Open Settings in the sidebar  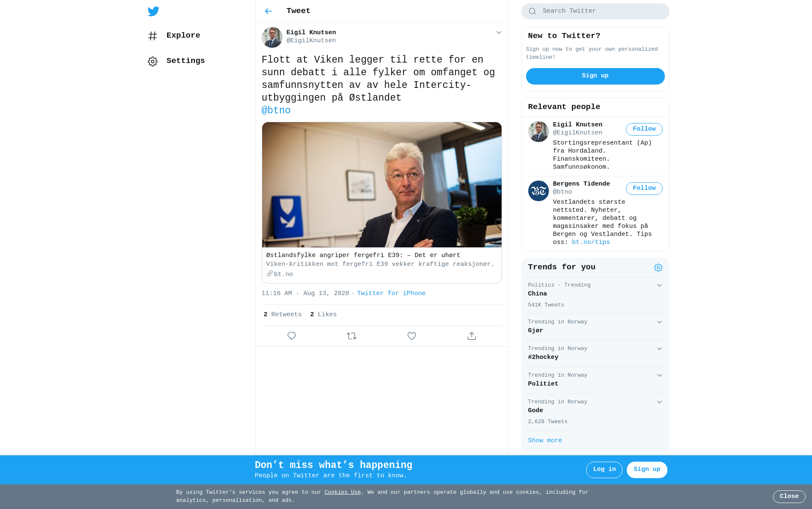point(185,61)
